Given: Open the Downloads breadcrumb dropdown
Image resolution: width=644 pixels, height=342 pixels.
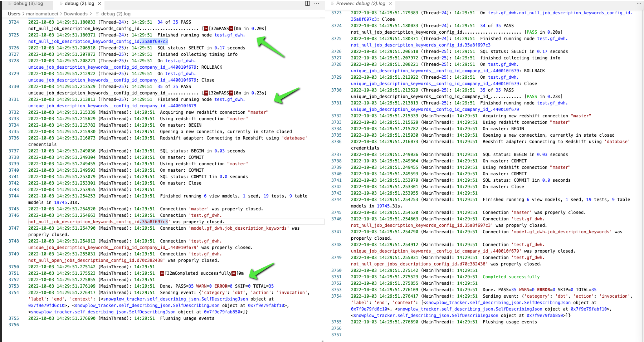Looking at the screenshot, I should tap(75, 14).
